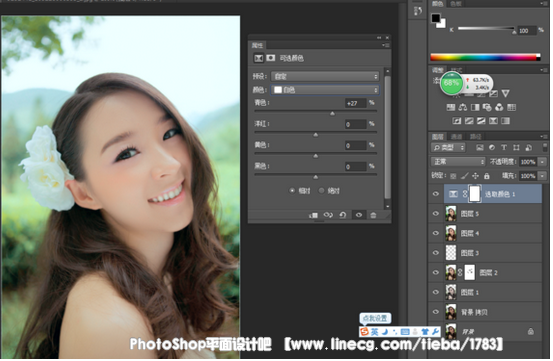Screen dimensions: 553x361
Task: Add a Color Balance adjustment (scales icon)
Action: tap(463, 107)
